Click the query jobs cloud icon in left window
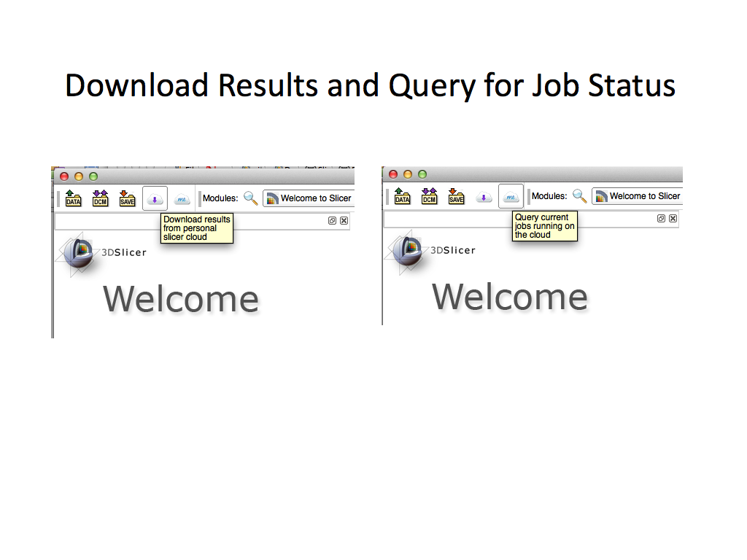 point(182,199)
